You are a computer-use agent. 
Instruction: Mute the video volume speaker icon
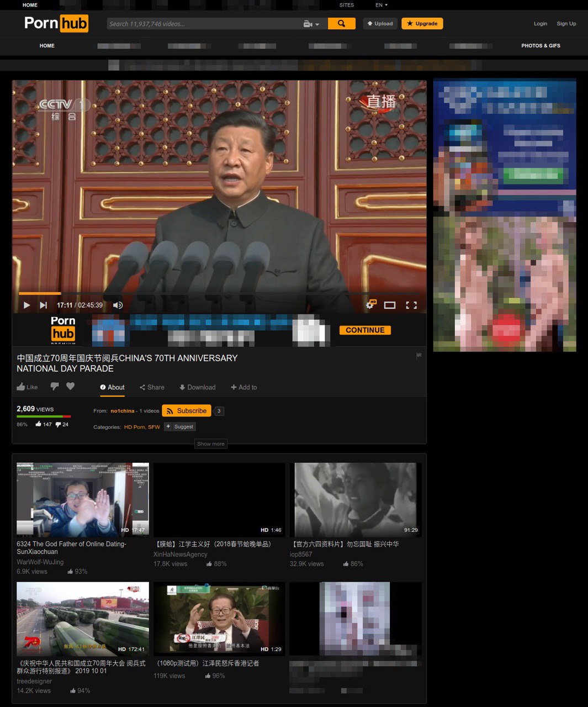click(118, 305)
